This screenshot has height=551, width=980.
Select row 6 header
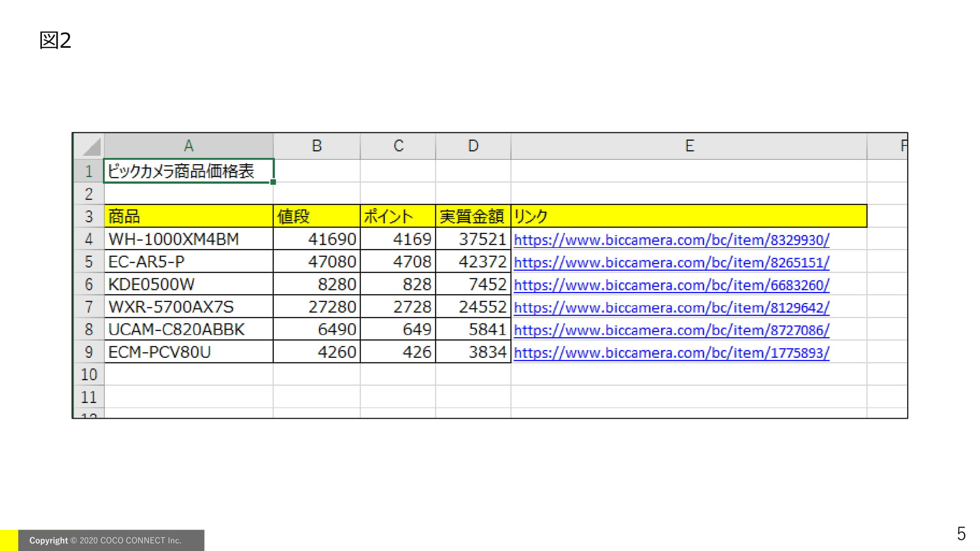[89, 284]
